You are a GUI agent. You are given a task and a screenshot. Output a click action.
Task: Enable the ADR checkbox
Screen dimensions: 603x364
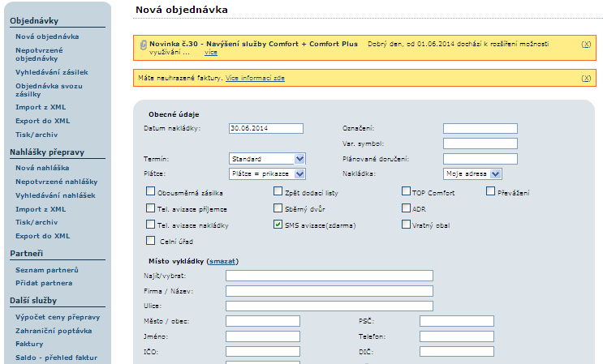[x=406, y=208]
